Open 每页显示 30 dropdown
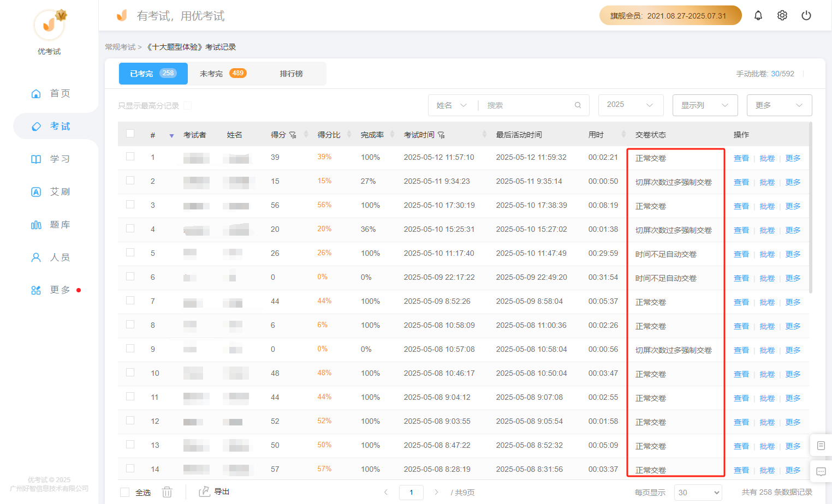The width and height of the screenshot is (832, 504). pyautogui.click(x=698, y=492)
